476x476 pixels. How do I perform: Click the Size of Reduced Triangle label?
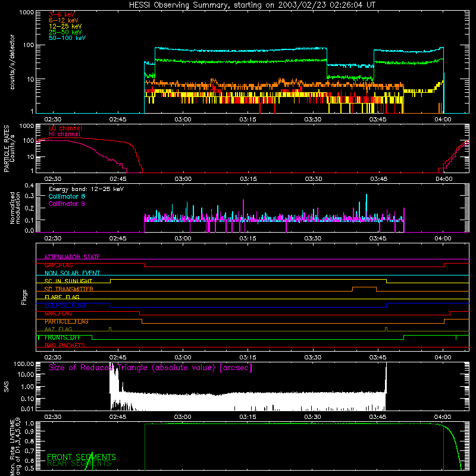coord(151,368)
